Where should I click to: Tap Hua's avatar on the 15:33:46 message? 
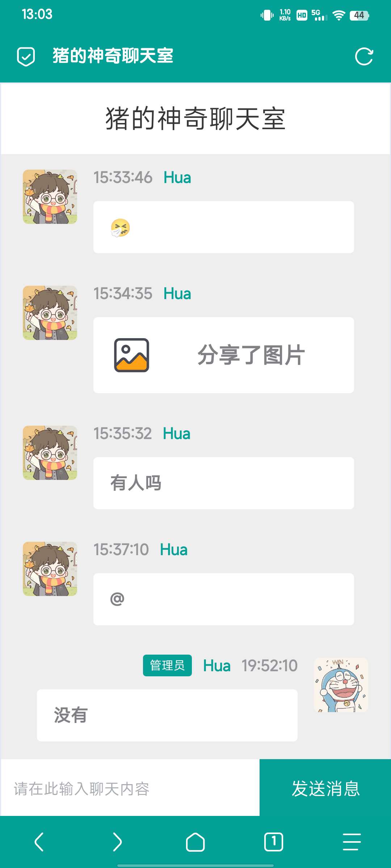pos(50,197)
